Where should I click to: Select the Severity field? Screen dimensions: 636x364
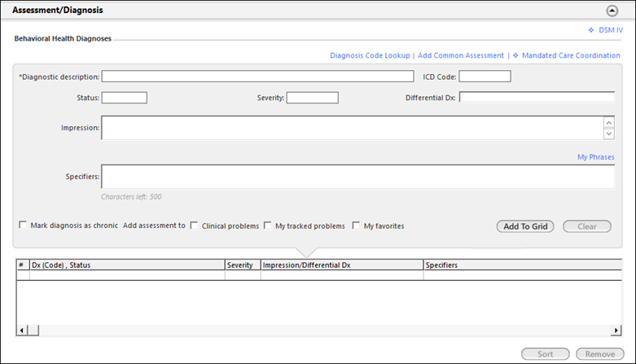(x=313, y=98)
